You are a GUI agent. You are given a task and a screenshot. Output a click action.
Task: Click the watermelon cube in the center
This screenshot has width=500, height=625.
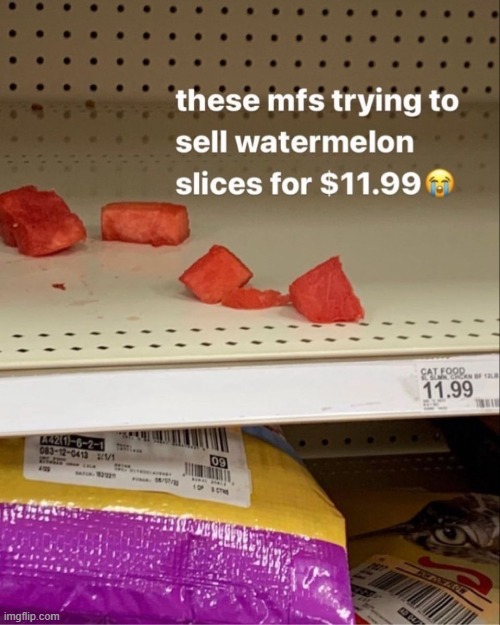tap(216, 274)
